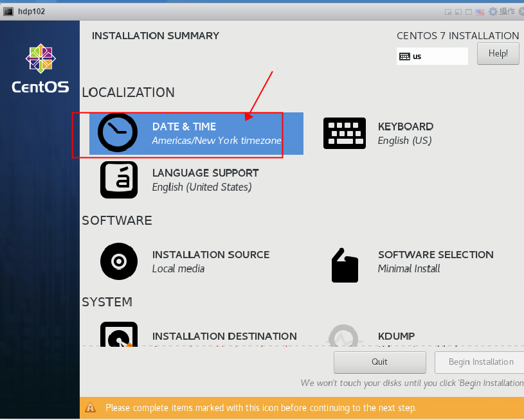Select the KDUMP label
This screenshot has height=420, width=524.
click(x=396, y=336)
